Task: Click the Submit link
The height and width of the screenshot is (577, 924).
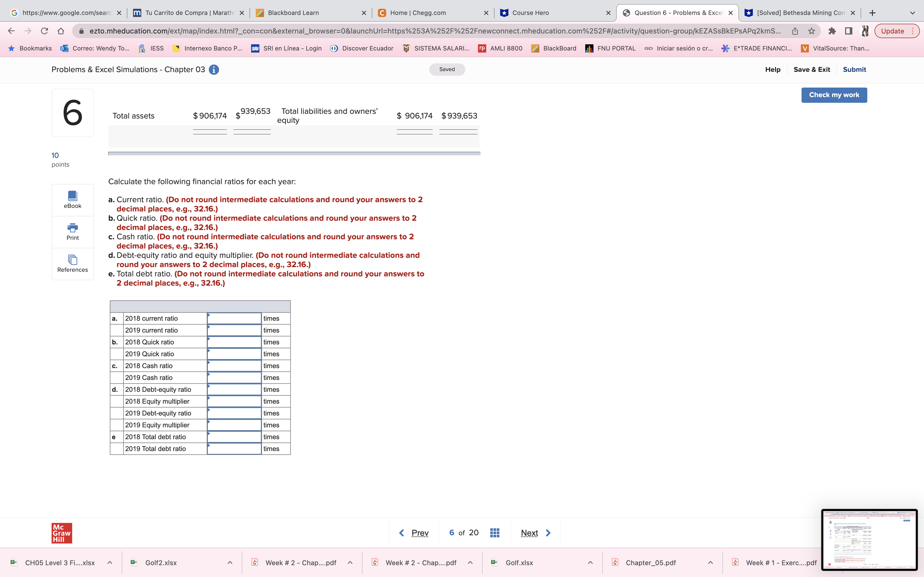Action: 854,70
